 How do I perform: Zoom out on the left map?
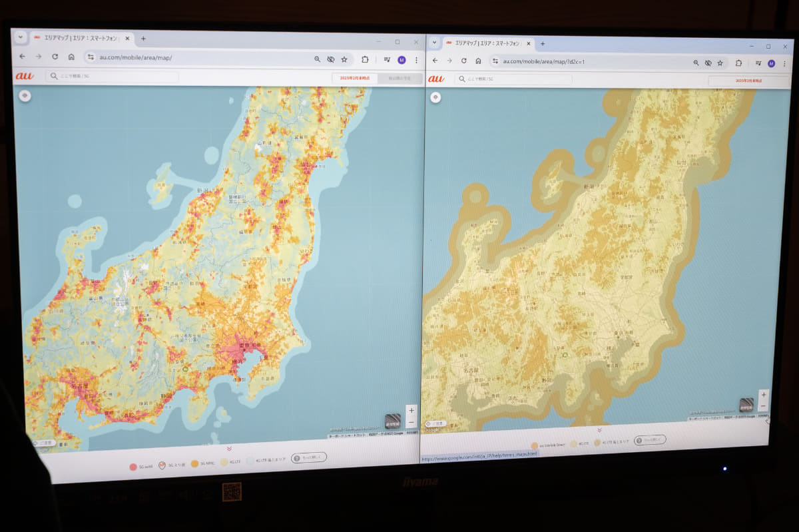(411, 422)
